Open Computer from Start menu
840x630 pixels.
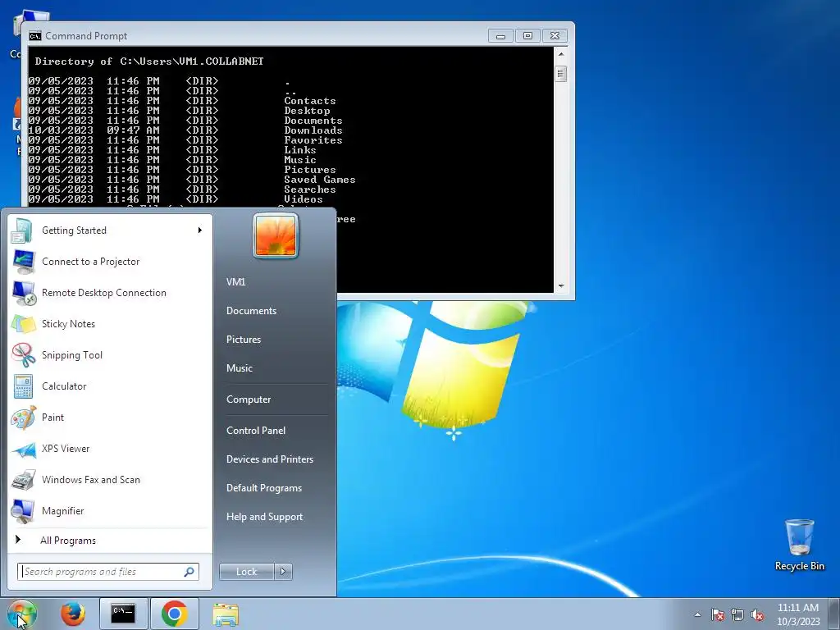[x=249, y=399]
